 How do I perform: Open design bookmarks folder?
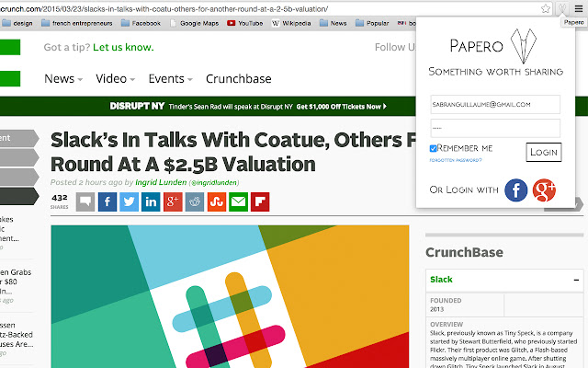click(x=17, y=23)
